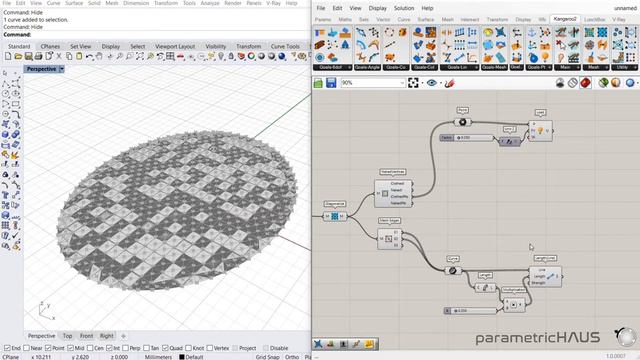Viewport: 640px width, 360px height.
Task: Toggle the End osnap checkbox
Action: [7, 348]
